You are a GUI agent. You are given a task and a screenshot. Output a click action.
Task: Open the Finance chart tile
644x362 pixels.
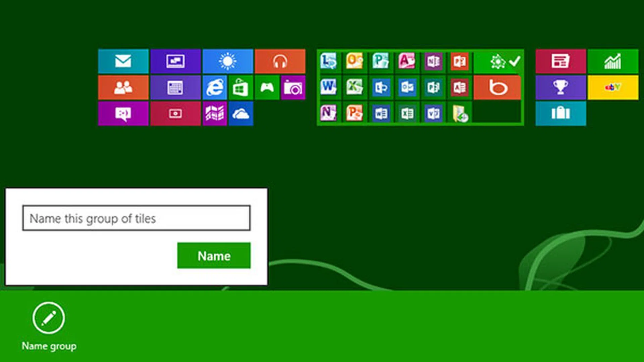pos(613,61)
